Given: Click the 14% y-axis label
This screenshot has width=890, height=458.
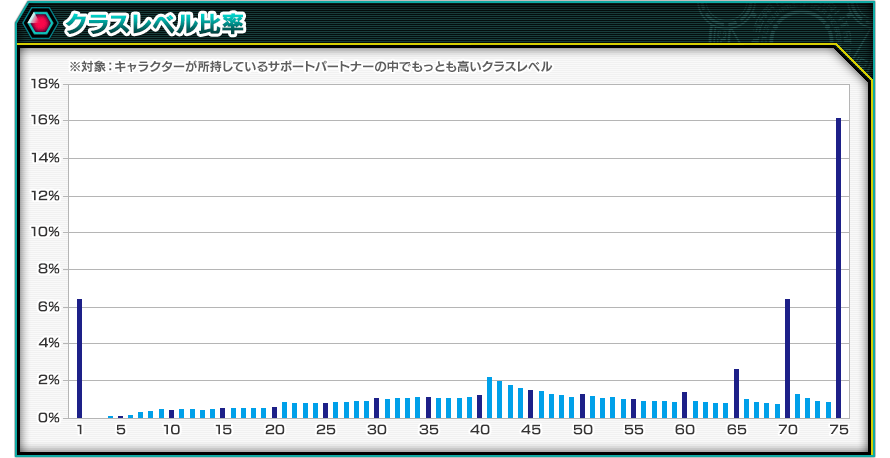Looking at the screenshot, I should tap(45, 158).
